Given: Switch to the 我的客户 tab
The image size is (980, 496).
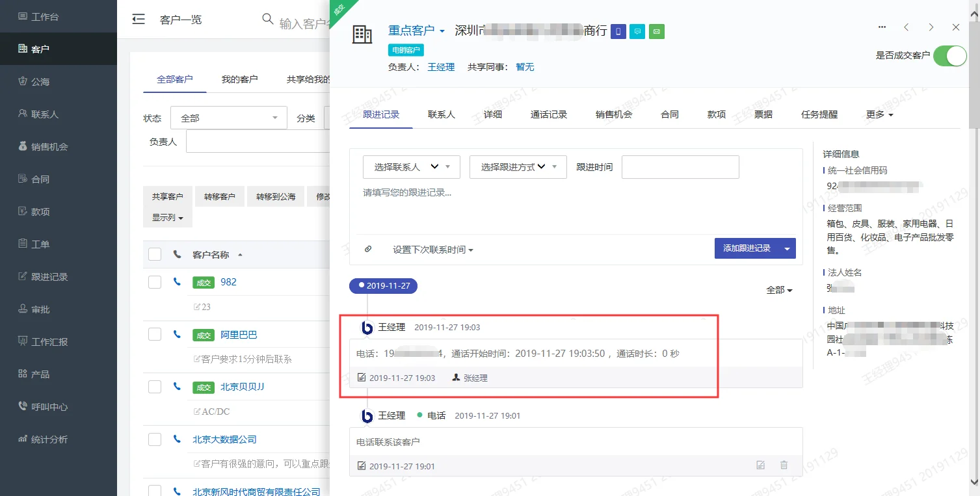Looking at the screenshot, I should point(239,79).
